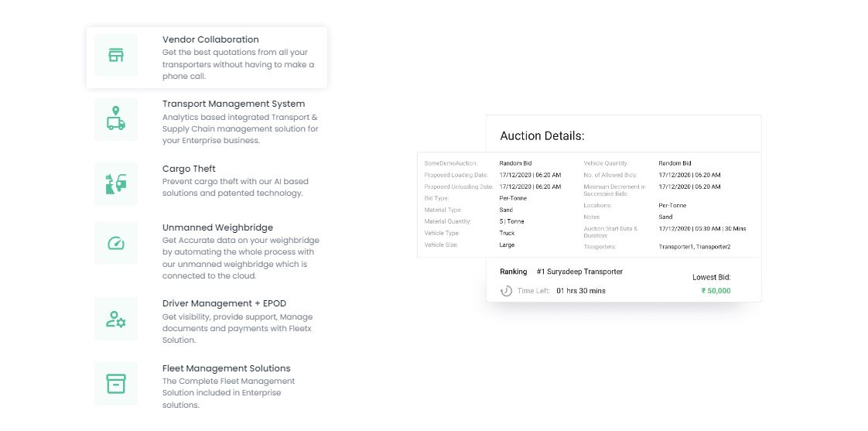Click the Auction Details title

click(542, 136)
